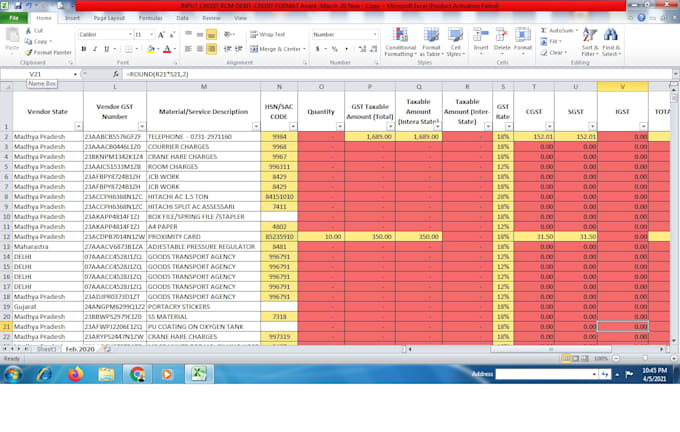Click the Fill Color bucket icon
The image size is (680, 432).
(x=150, y=49)
